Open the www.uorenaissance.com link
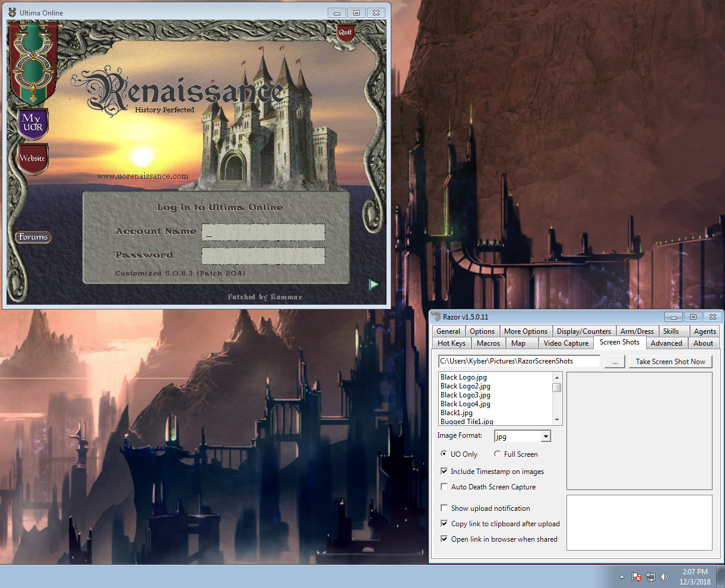 coord(143,176)
